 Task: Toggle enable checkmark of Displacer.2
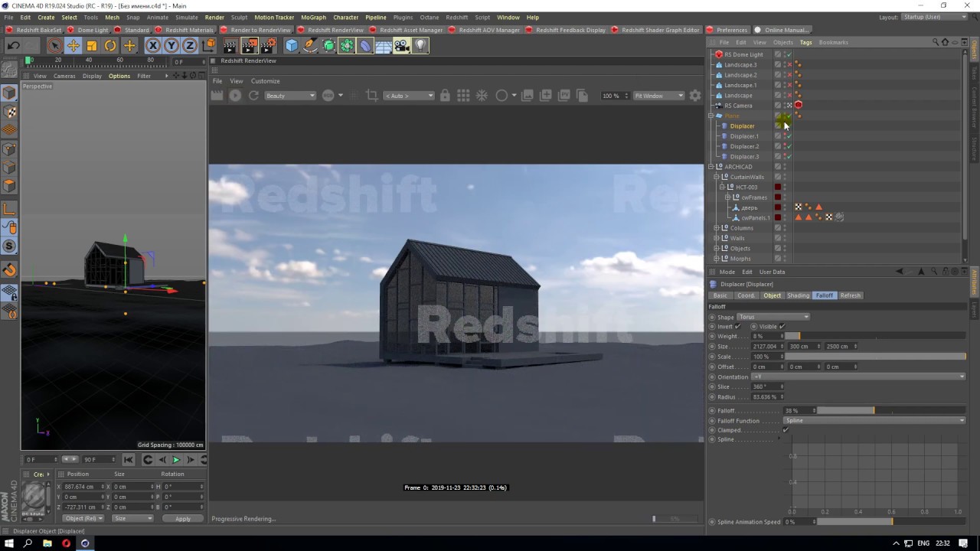(x=789, y=146)
